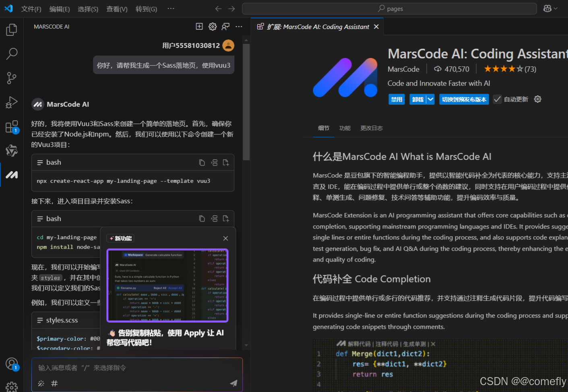Open the 转到(G) menu
Viewport: 568px width, 392px height.
(x=146, y=9)
